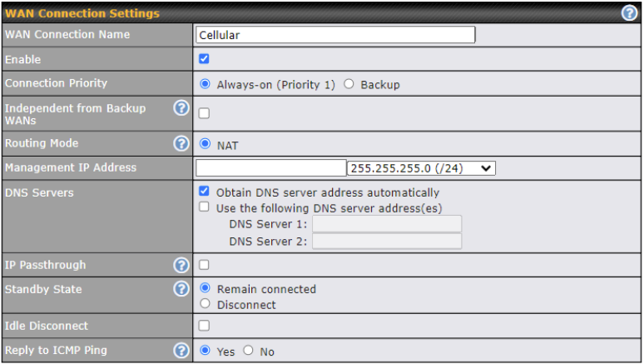
Task: Select the Backup connection priority
Action: (349, 84)
